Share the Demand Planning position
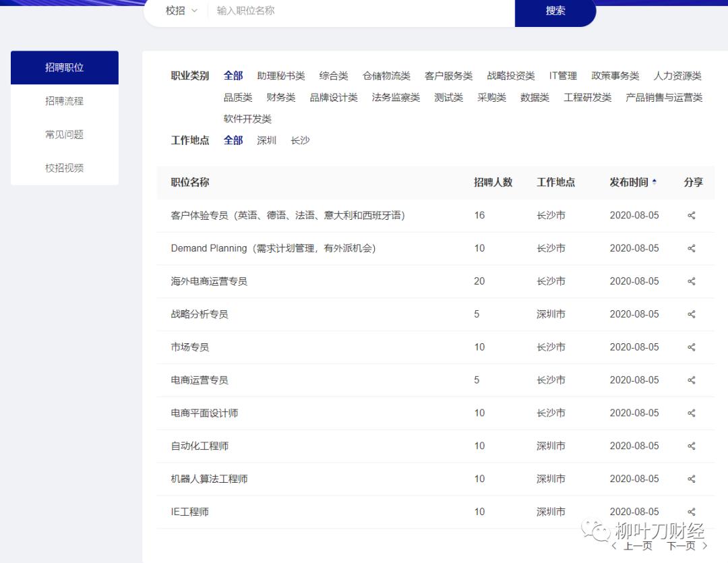 (x=692, y=248)
